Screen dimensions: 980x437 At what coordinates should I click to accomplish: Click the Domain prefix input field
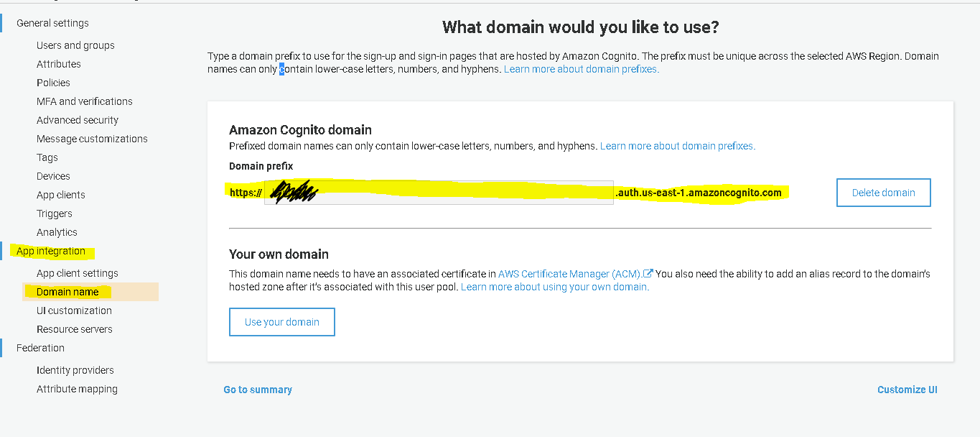[439, 193]
